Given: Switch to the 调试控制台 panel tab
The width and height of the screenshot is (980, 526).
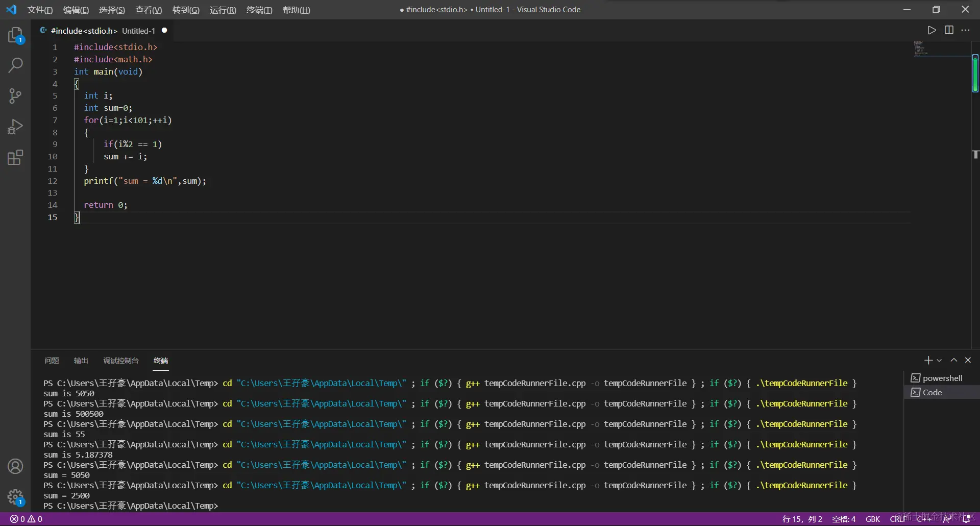Looking at the screenshot, I should tap(121, 361).
